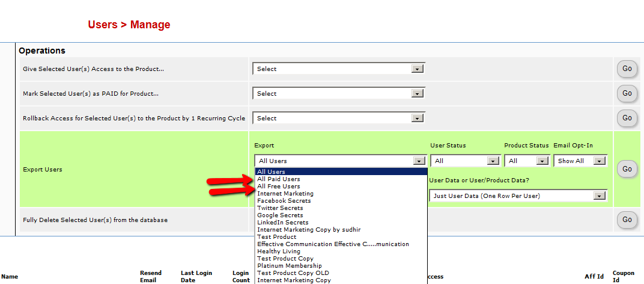
Task: Click Go button for Export Users
Action: [x=627, y=169]
